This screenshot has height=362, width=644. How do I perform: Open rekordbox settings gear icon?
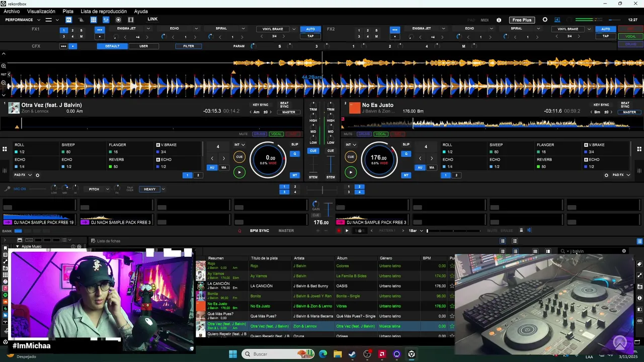click(x=545, y=20)
